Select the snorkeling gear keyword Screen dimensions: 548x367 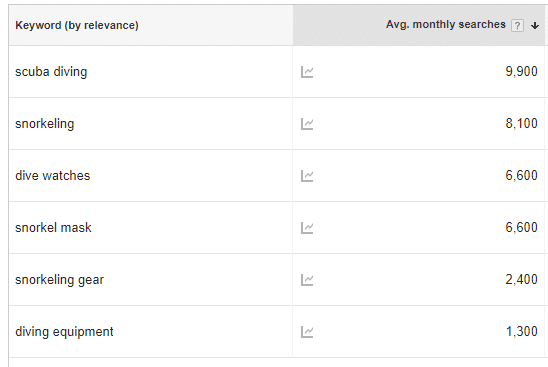[59, 280]
